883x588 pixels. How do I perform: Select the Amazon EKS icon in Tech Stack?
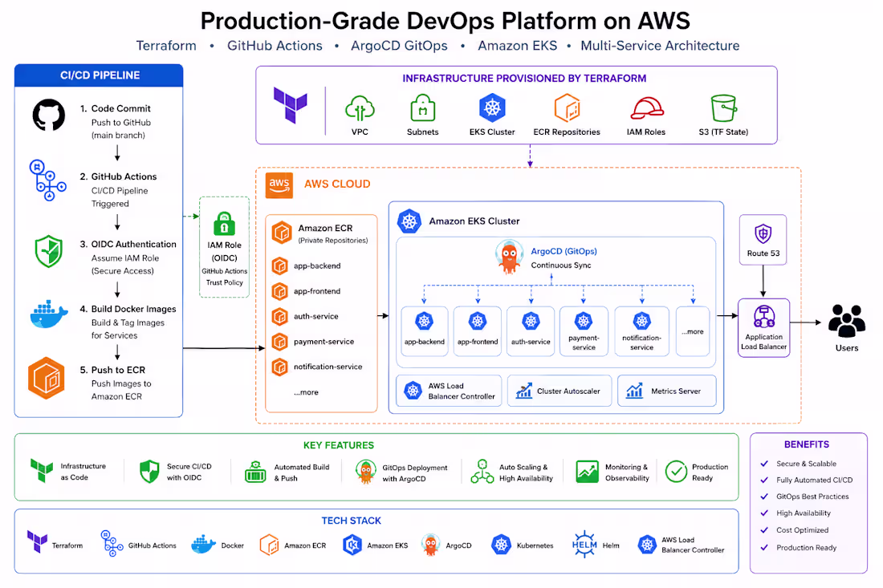point(352,545)
